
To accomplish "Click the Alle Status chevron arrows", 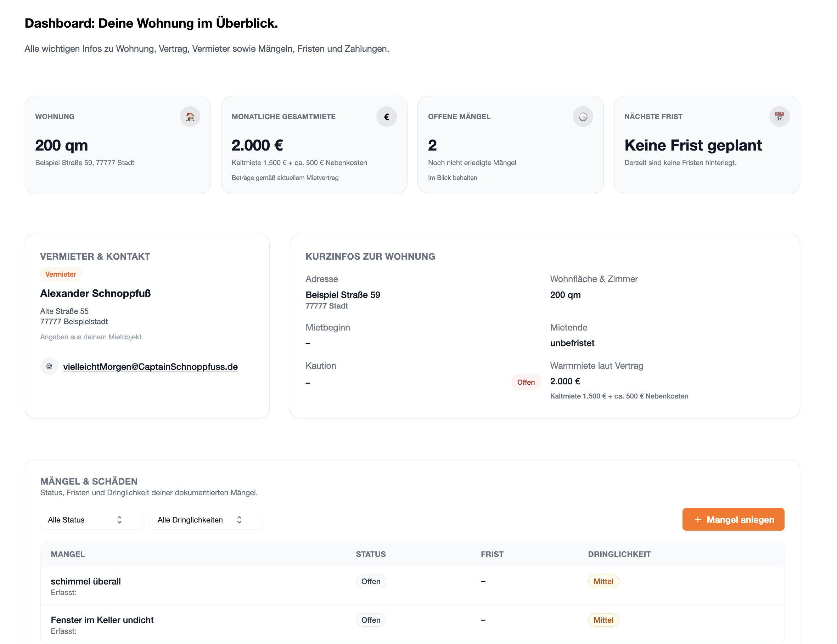I will pos(119,520).
